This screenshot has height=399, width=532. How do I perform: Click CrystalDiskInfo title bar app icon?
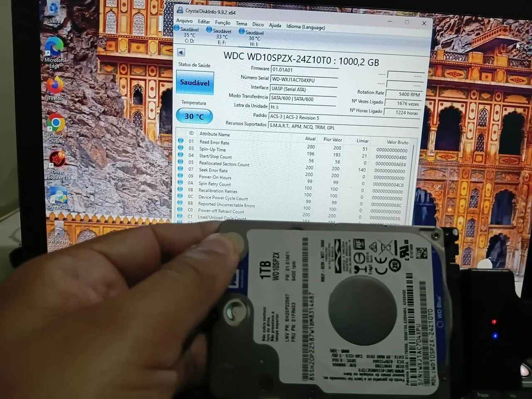tap(180, 10)
